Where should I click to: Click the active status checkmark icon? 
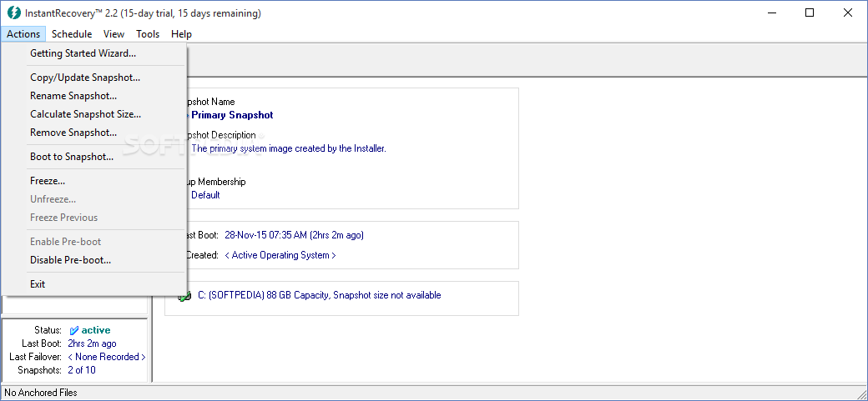coord(74,330)
